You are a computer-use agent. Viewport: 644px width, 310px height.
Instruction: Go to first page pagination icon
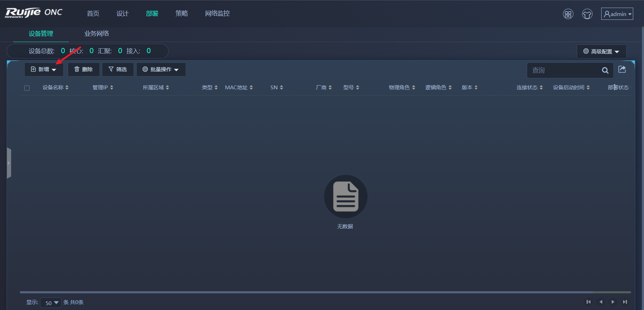pyautogui.click(x=588, y=302)
